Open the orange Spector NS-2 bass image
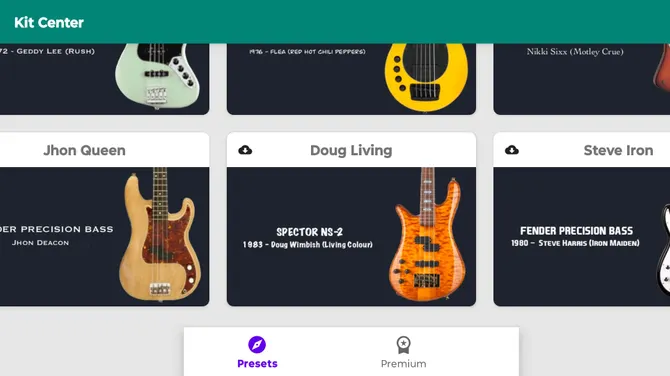This screenshot has height=376, width=670. pyautogui.click(x=427, y=234)
